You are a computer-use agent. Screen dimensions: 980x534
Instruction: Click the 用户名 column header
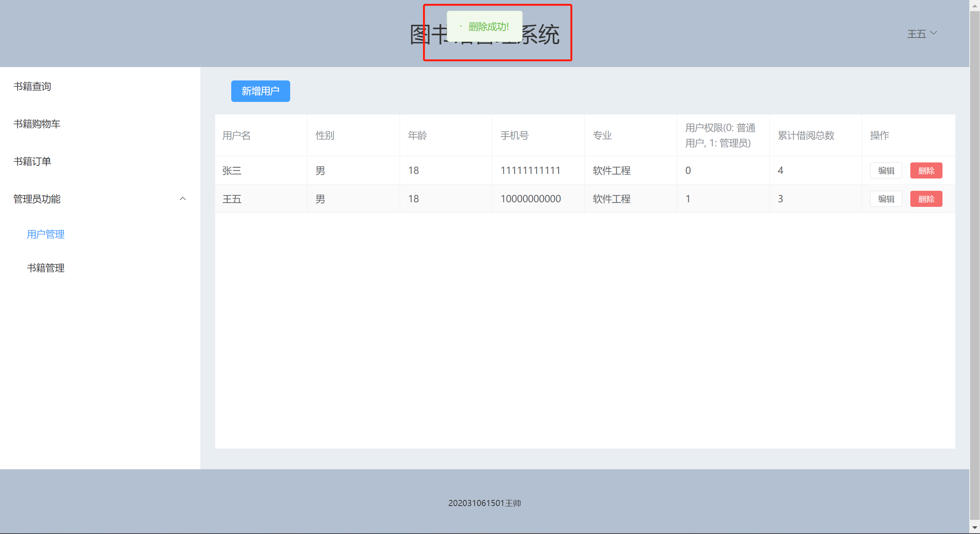[x=237, y=136]
